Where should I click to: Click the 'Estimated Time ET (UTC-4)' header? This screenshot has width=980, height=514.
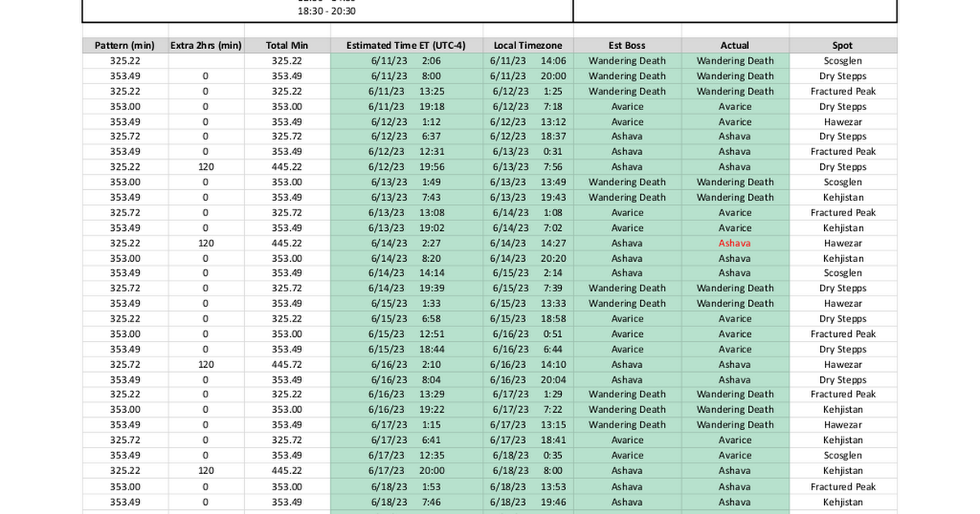point(406,46)
